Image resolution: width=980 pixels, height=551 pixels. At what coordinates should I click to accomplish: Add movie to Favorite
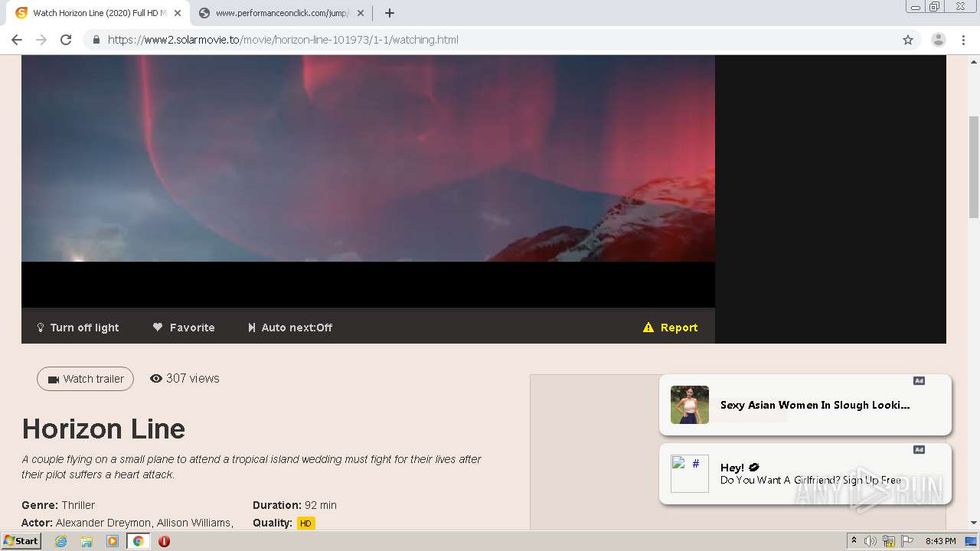(x=184, y=328)
